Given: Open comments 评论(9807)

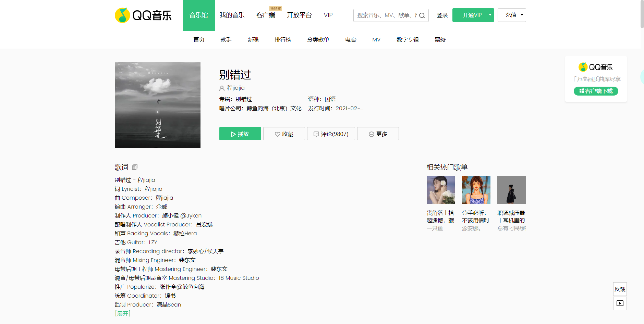Looking at the screenshot, I should click(x=331, y=134).
